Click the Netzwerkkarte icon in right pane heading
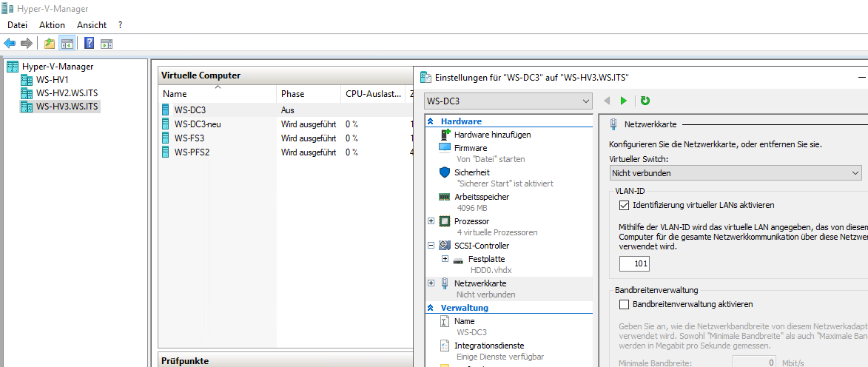The width and height of the screenshot is (868, 367). pos(613,124)
